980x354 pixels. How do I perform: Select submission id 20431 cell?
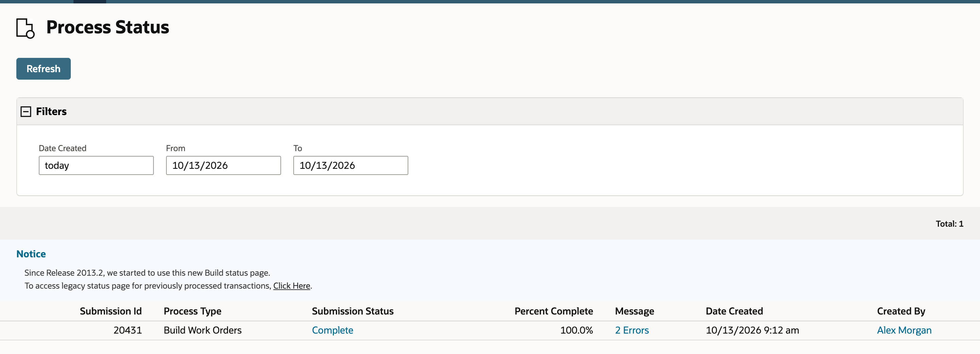pyautogui.click(x=128, y=331)
